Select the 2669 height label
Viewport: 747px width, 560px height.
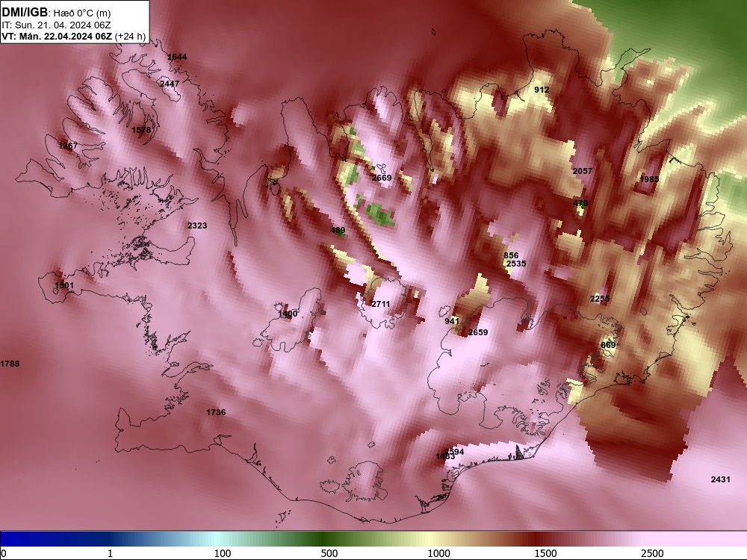pyautogui.click(x=382, y=178)
